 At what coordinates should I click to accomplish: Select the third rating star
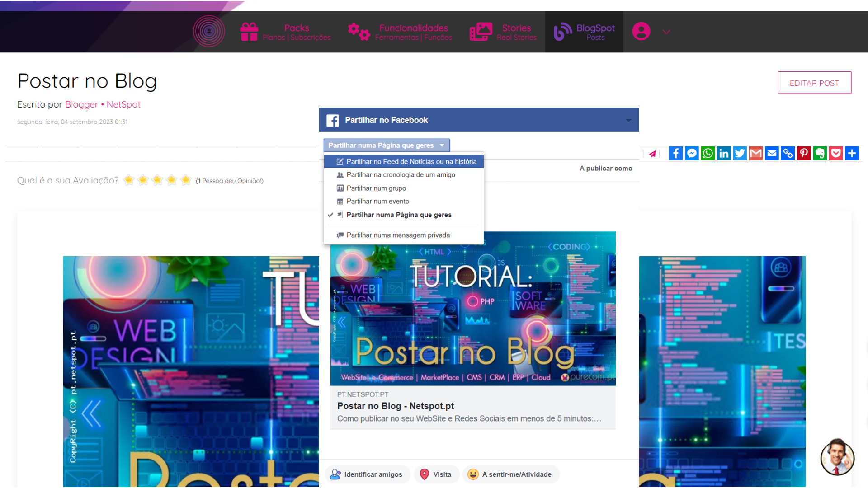(157, 180)
